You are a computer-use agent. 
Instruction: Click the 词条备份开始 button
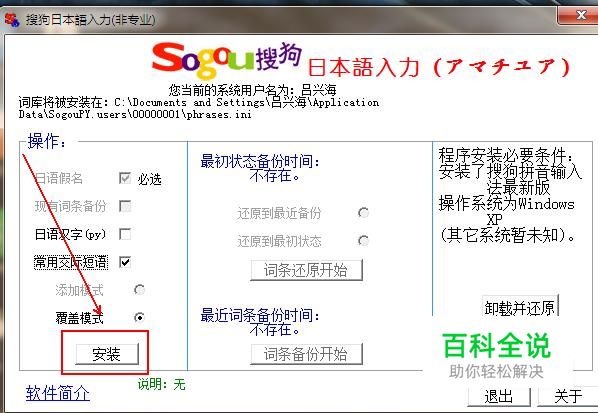pyautogui.click(x=306, y=354)
